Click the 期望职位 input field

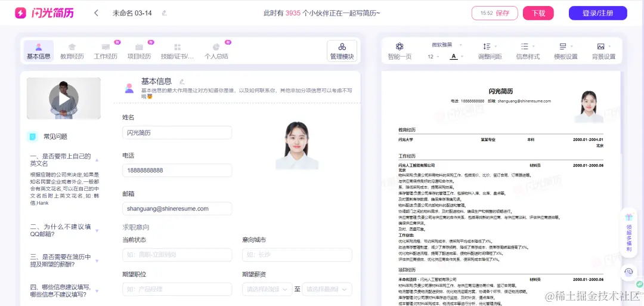(177, 289)
